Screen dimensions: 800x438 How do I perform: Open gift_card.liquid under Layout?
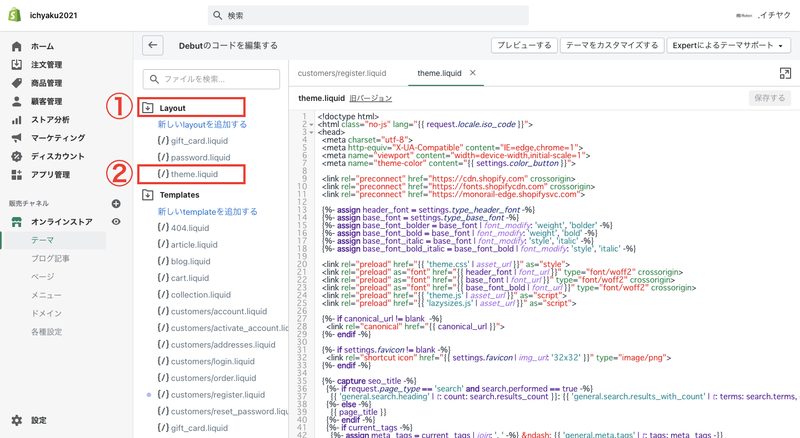(199, 141)
